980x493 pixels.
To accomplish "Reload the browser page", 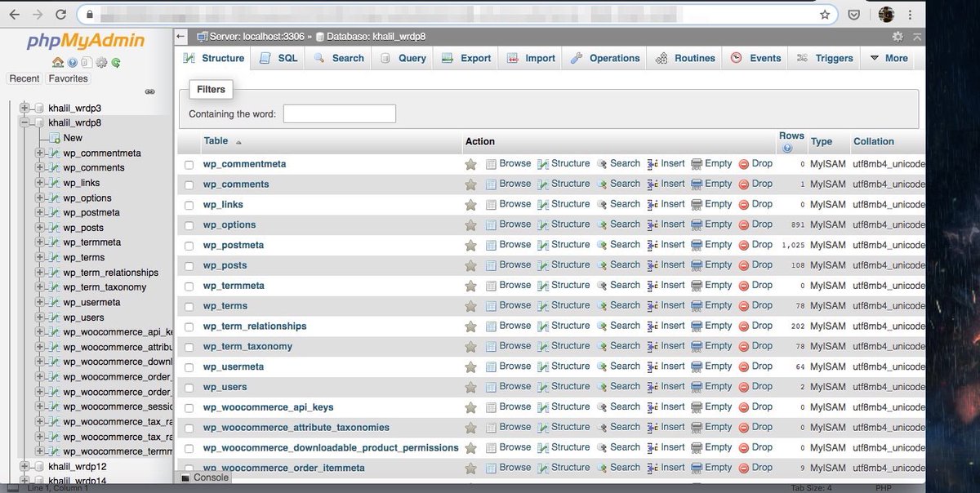I will (61, 15).
